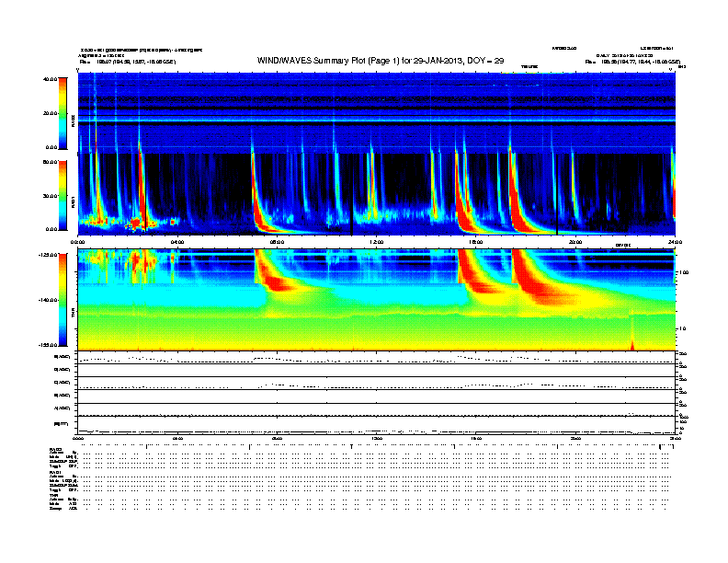Click the red spike near 22:00 in TNR
728x563 pixels.
pos(631,344)
